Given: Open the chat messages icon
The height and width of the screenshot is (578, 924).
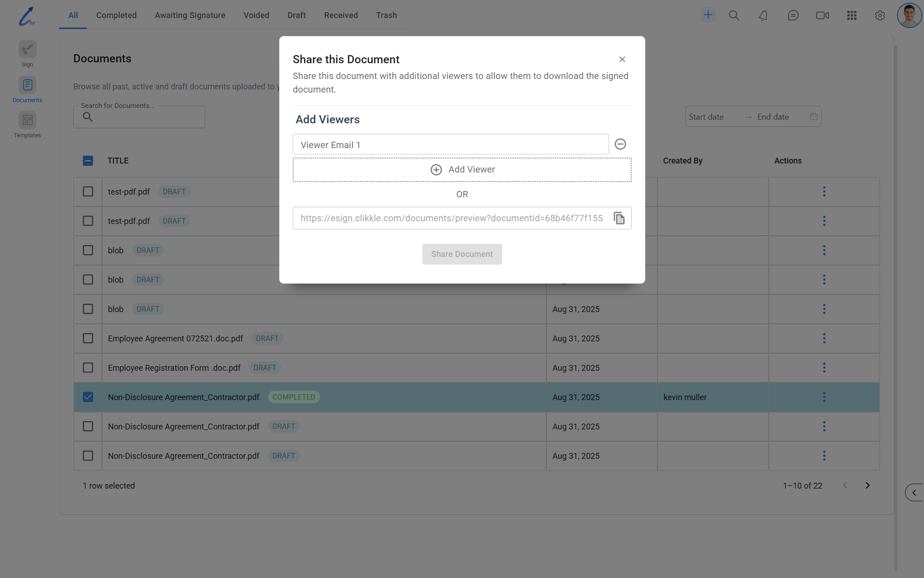Looking at the screenshot, I should (x=793, y=15).
